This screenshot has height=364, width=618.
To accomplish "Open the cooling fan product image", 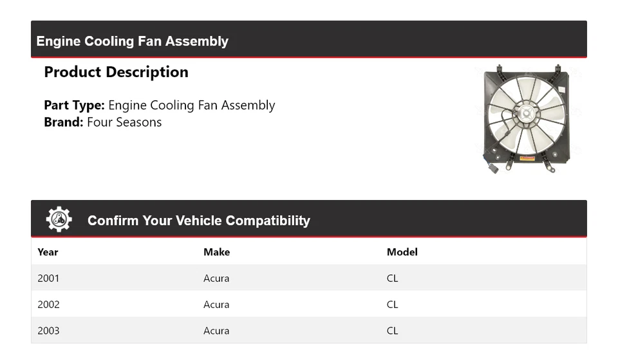I will [525, 118].
